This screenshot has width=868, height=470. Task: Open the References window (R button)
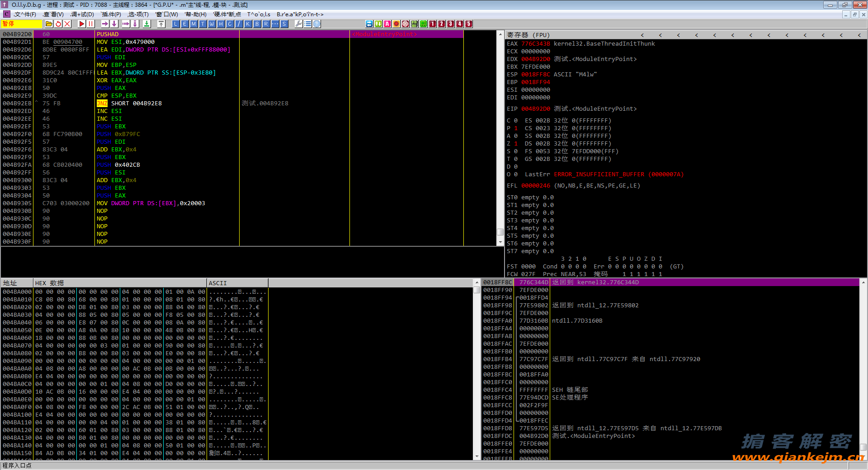(266, 24)
